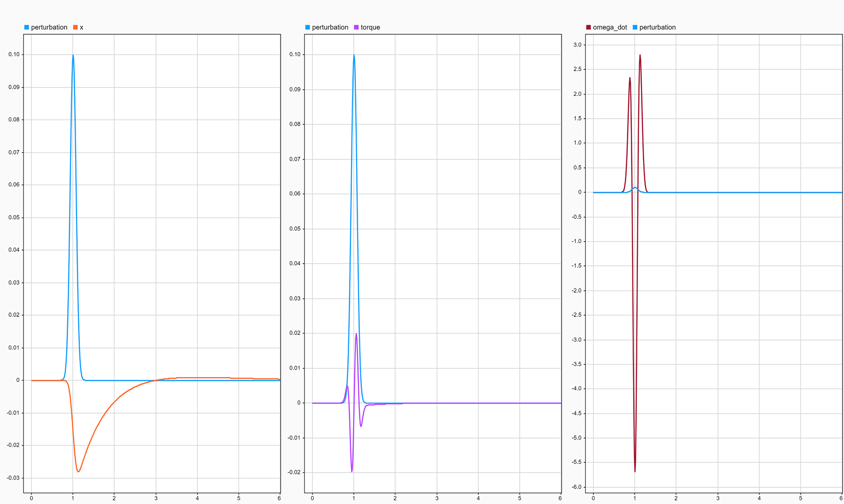Click the first smaller omega_dot peak

(x=630, y=78)
